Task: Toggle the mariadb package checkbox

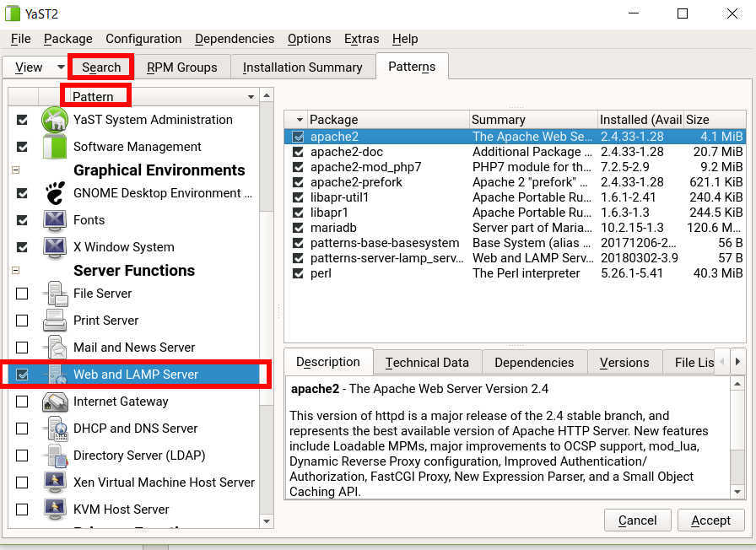Action: click(298, 228)
